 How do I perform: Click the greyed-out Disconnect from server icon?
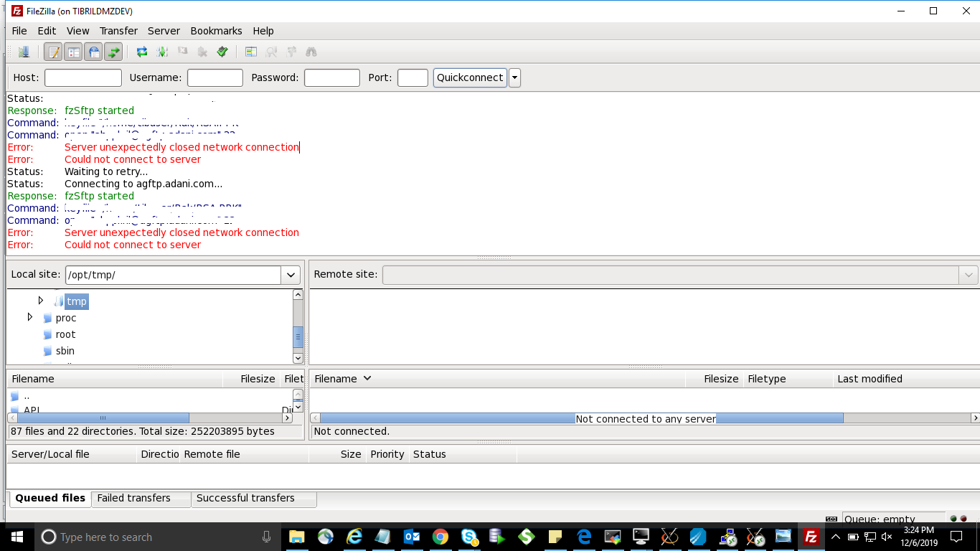[202, 52]
